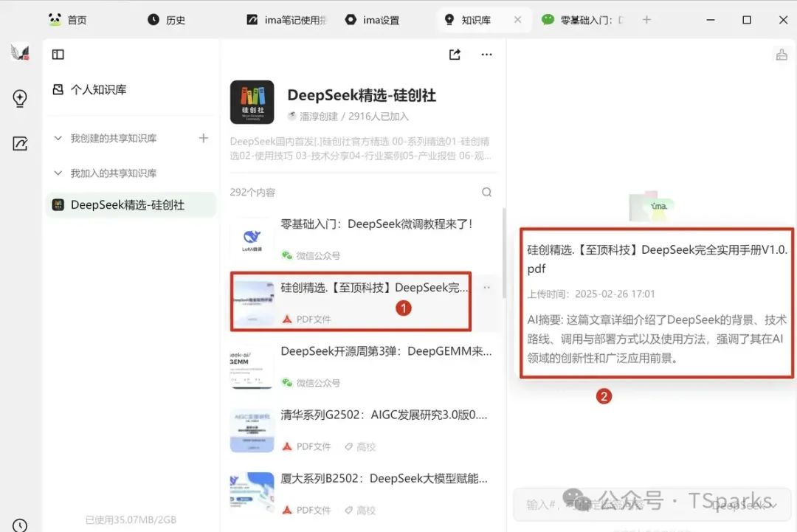Toggle the sidebar panel layout icon

click(x=58, y=55)
